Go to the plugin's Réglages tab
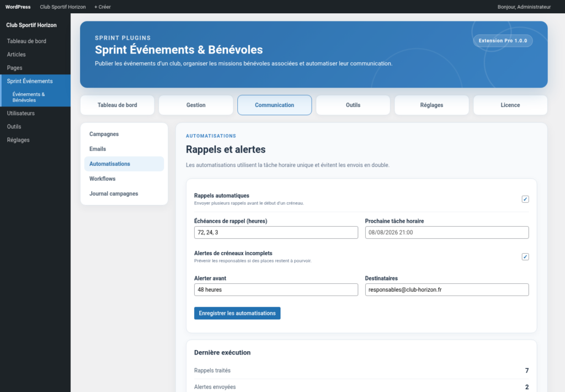565x392 pixels. [x=431, y=105]
